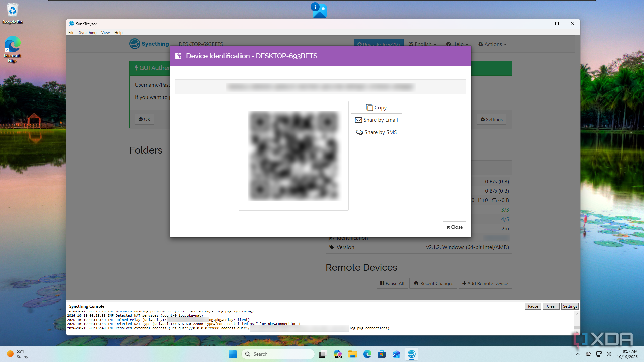Show hidden tray icons chevron
The width and height of the screenshot is (644, 362).
click(x=577, y=354)
